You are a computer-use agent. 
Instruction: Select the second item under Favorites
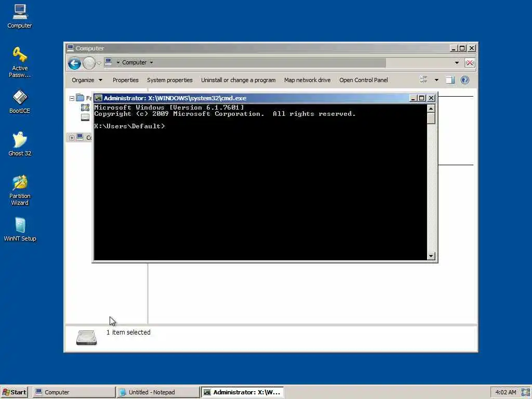click(x=85, y=117)
